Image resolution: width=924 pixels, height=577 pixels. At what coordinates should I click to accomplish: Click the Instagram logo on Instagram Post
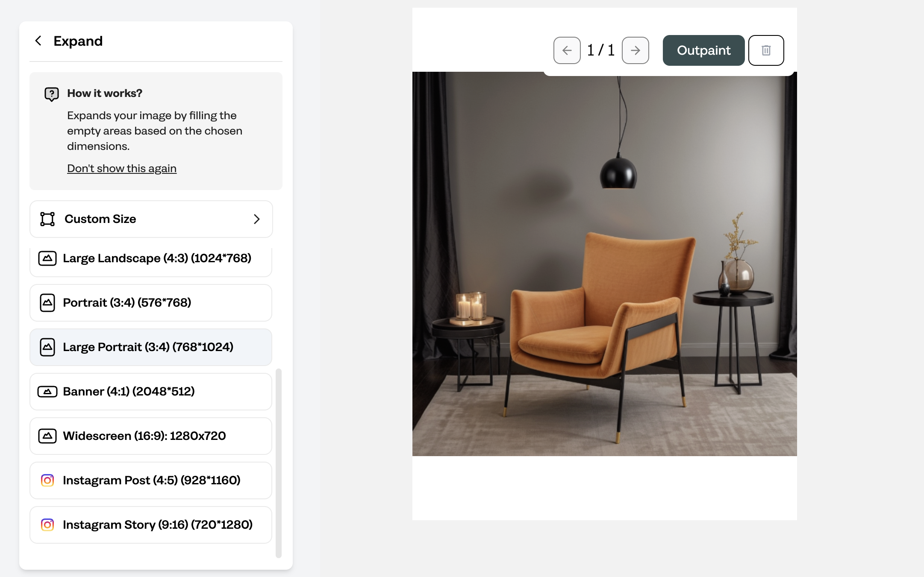pyautogui.click(x=47, y=480)
